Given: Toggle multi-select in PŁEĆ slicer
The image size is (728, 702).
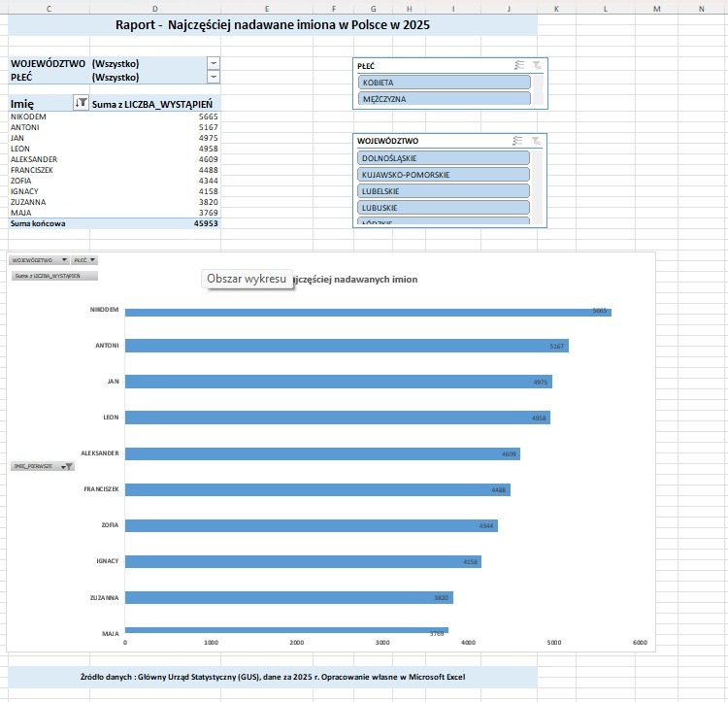Looking at the screenshot, I should point(519,65).
